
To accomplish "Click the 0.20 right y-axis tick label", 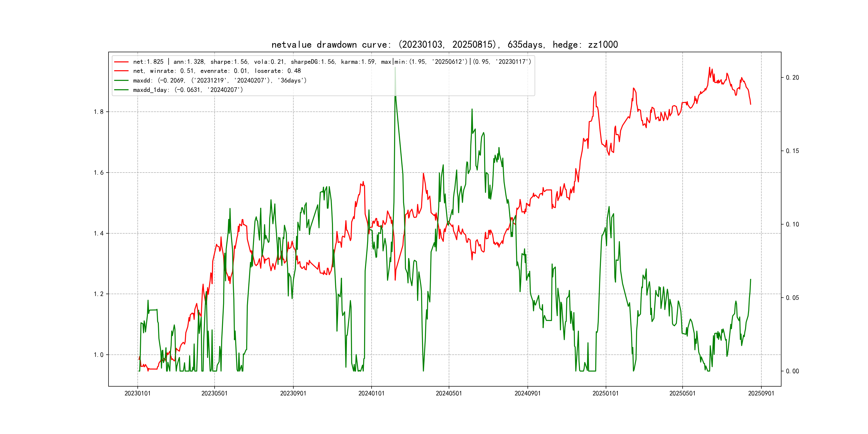I will 792,78.
